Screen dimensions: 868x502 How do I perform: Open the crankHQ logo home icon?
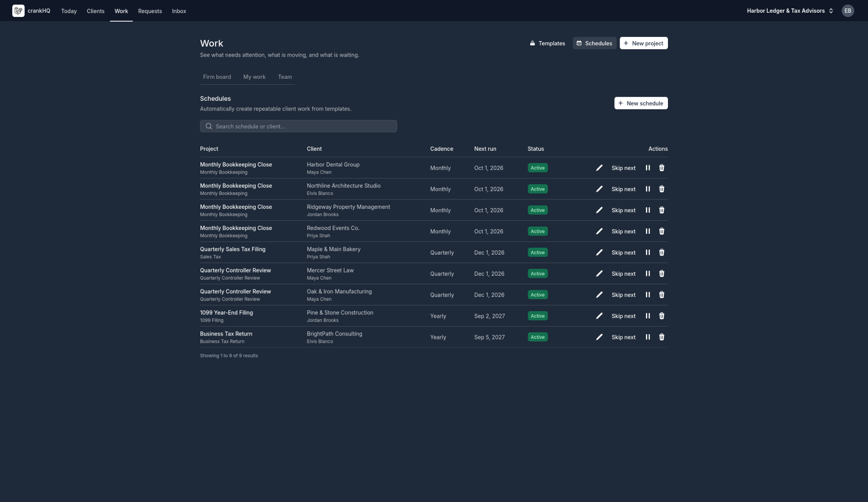pos(18,11)
